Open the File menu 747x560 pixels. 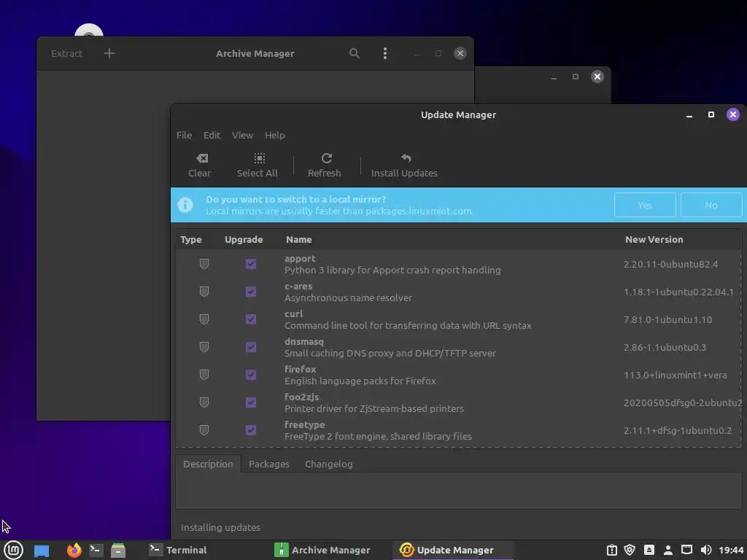(184, 135)
